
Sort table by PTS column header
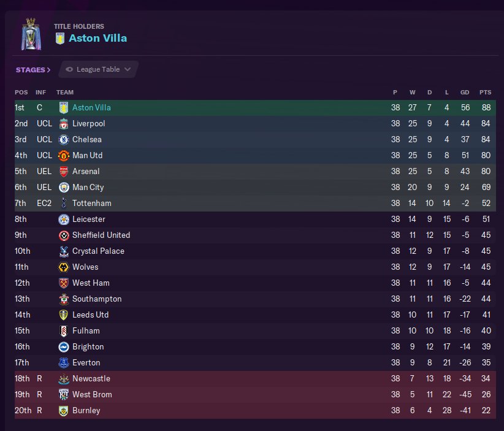[x=485, y=93]
